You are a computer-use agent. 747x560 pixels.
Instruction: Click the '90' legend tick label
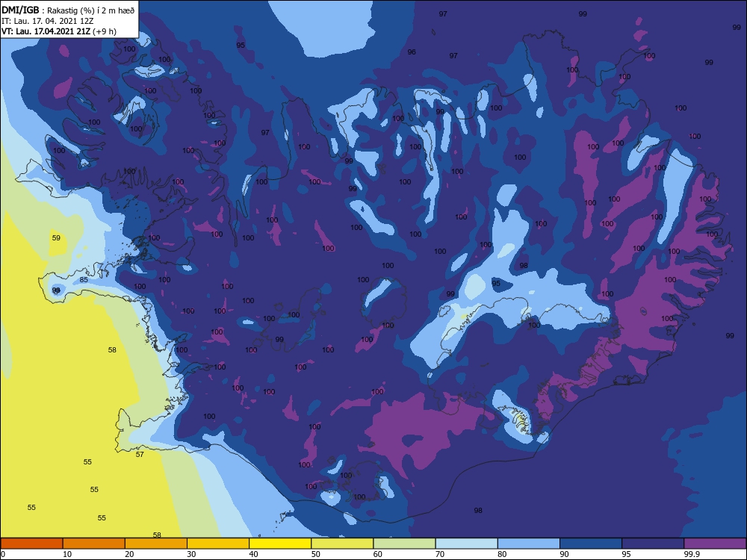[564, 554]
